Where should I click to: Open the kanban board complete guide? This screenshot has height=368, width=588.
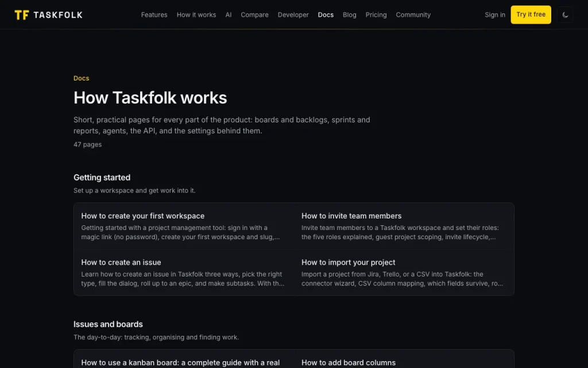click(180, 363)
